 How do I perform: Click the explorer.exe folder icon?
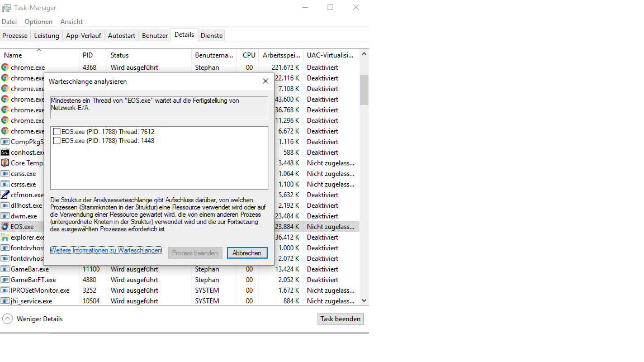point(5,237)
